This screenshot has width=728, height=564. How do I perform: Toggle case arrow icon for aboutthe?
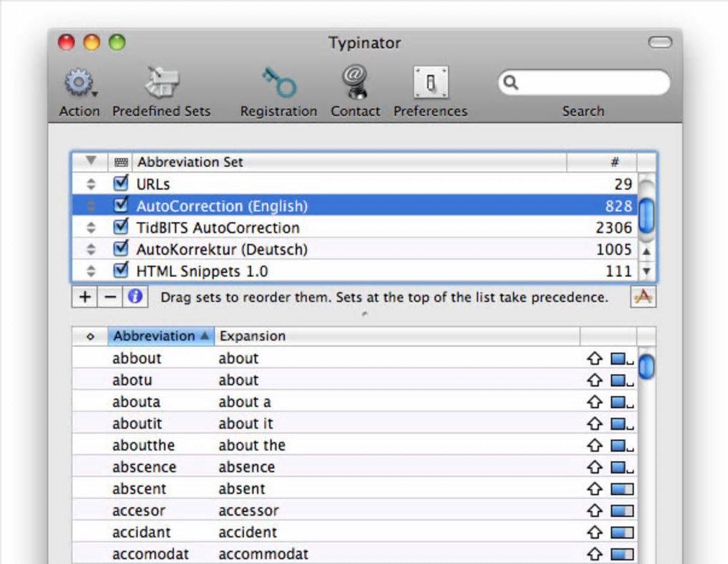pos(595,445)
